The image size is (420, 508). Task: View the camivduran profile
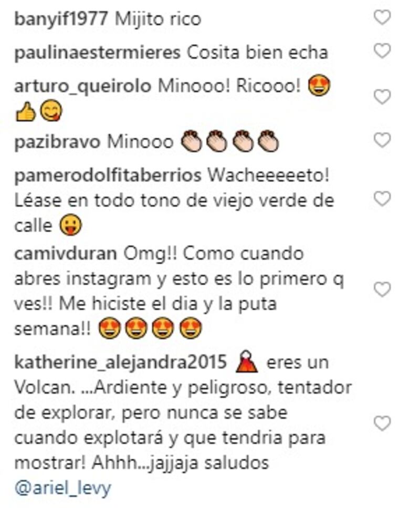click(x=66, y=254)
